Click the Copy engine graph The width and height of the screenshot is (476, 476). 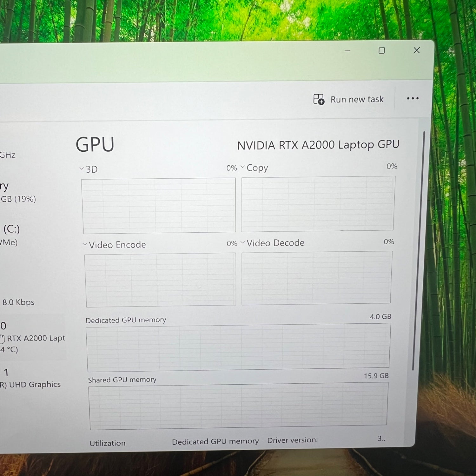[x=318, y=204]
